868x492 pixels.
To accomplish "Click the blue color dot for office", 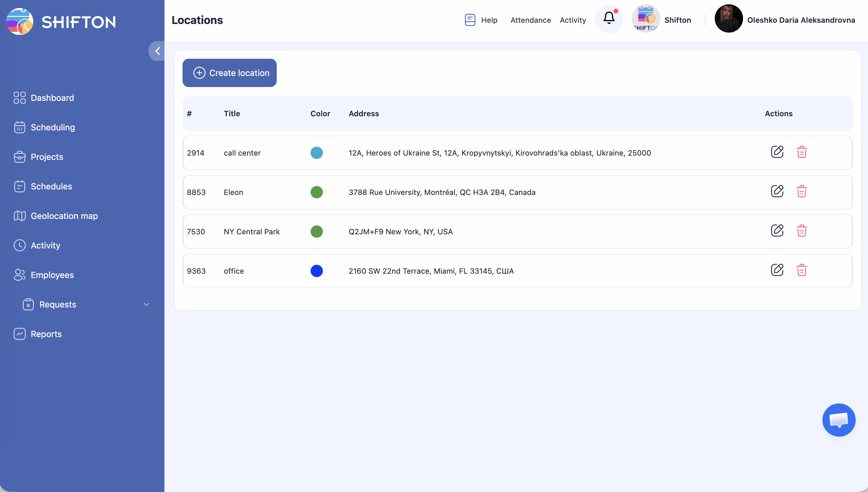I will click(316, 271).
